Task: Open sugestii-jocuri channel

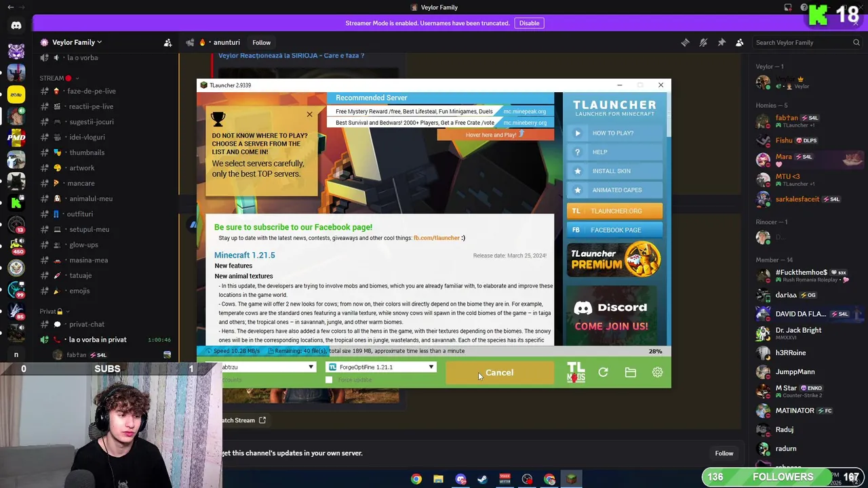Action: click(92, 122)
